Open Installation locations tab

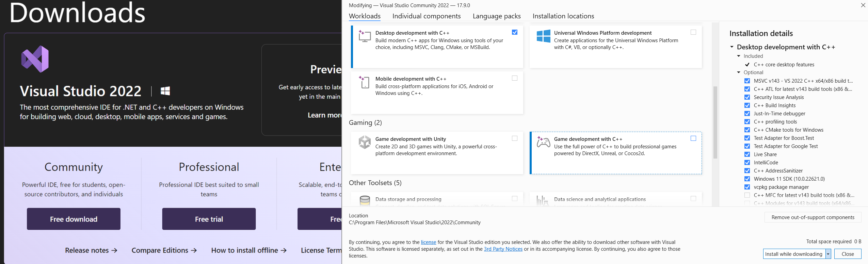tap(563, 16)
